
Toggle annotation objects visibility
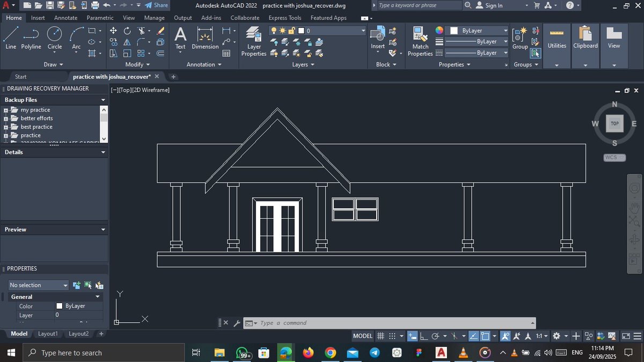[505, 336]
